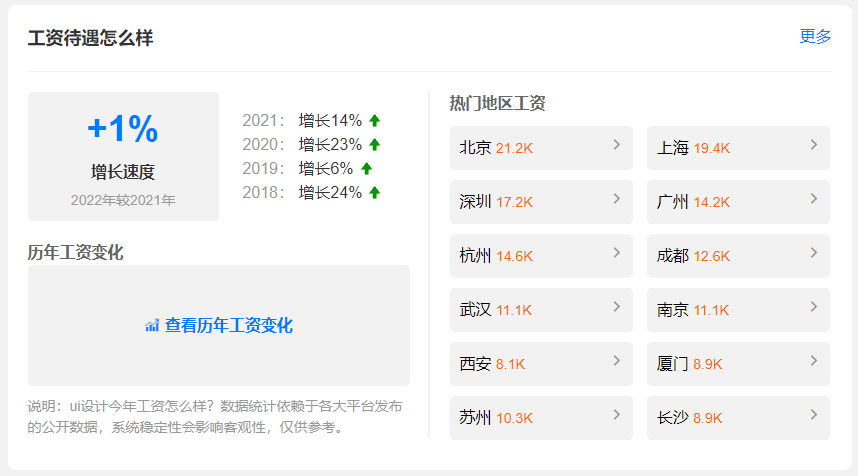Click the chevron arrow on 长沙 row
858x476 pixels.
tap(814, 415)
